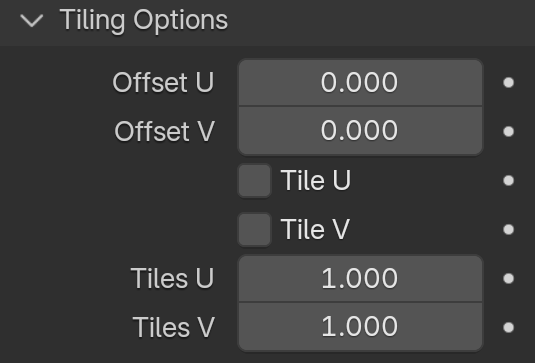Click the Offset V property label
This screenshot has height=363, width=535.
pos(164,131)
